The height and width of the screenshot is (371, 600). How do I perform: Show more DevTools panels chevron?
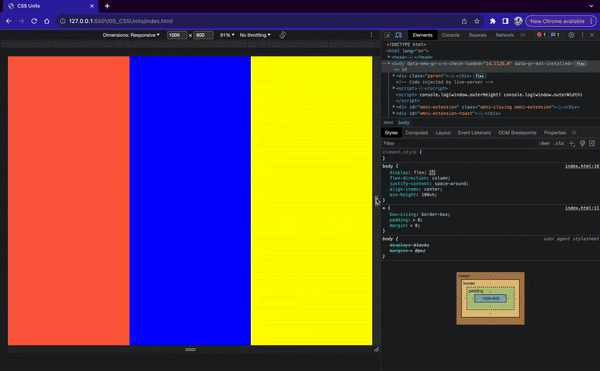click(x=522, y=35)
